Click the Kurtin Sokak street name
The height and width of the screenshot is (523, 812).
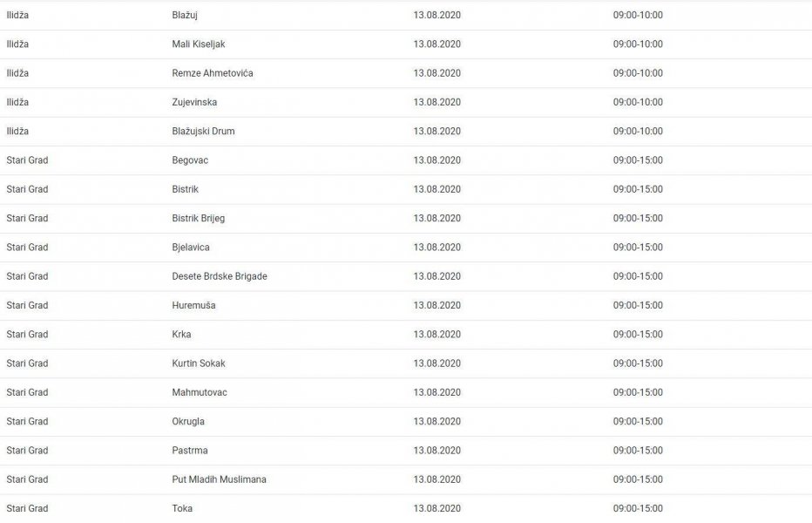[x=199, y=363]
